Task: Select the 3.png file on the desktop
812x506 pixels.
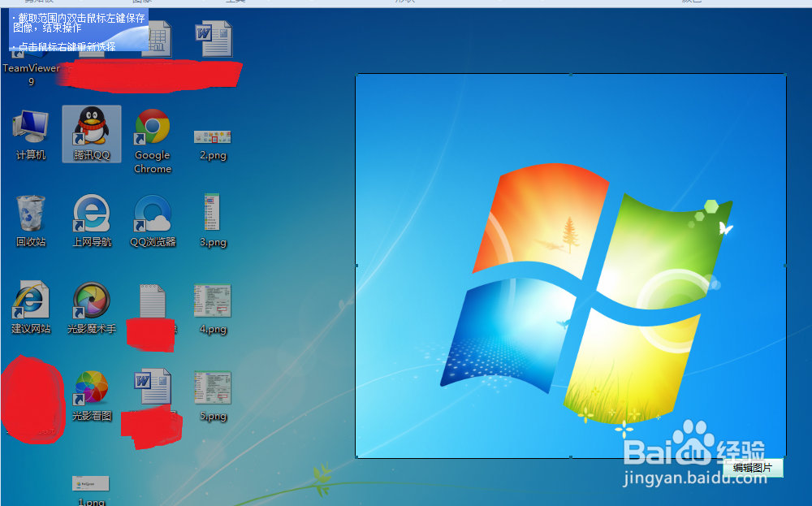Action: [x=213, y=220]
